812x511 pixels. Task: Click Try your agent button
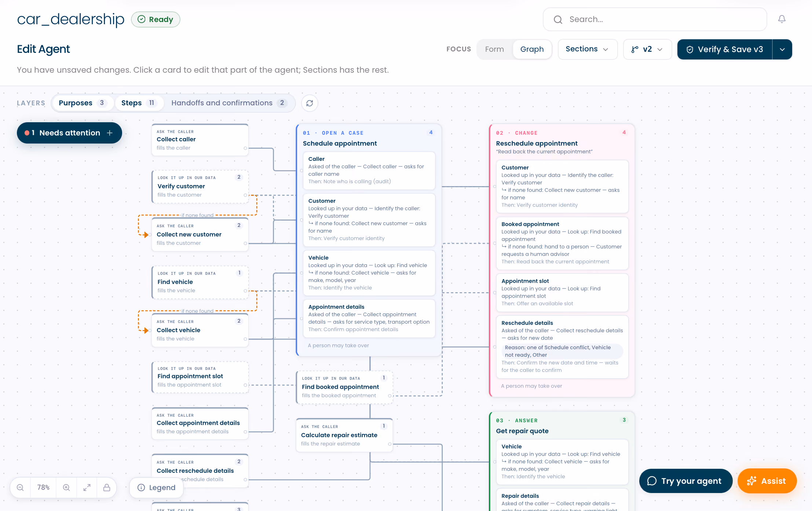click(x=685, y=481)
